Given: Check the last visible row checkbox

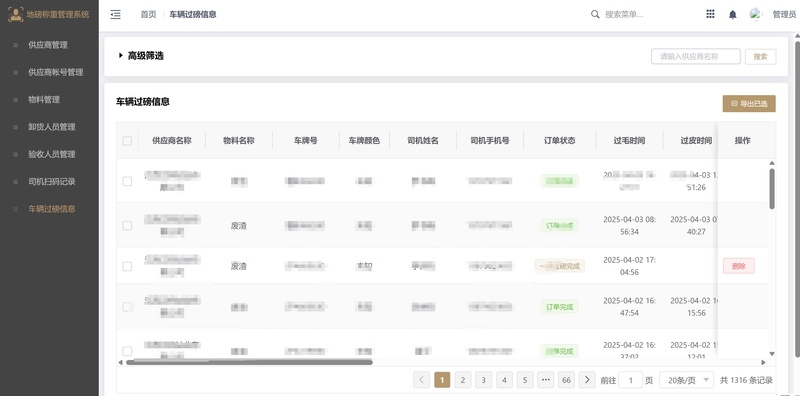Looking at the screenshot, I should pyautogui.click(x=127, y=351).
